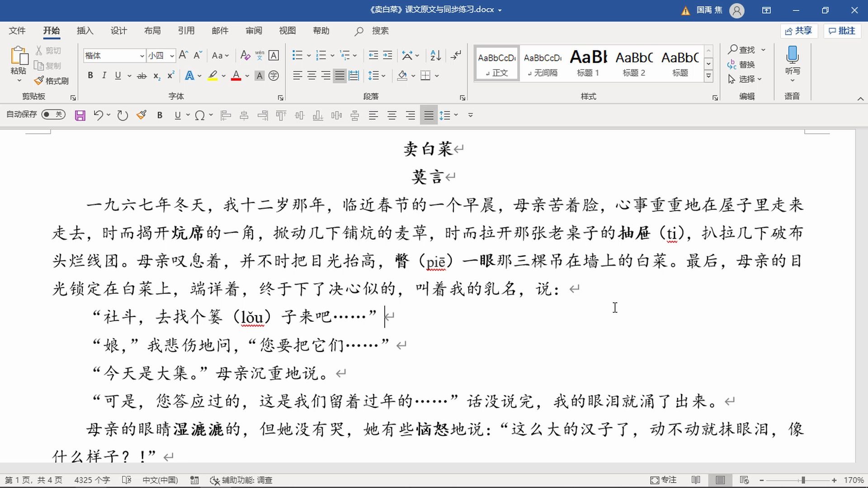Click the 4325 个字 word count

92,480
